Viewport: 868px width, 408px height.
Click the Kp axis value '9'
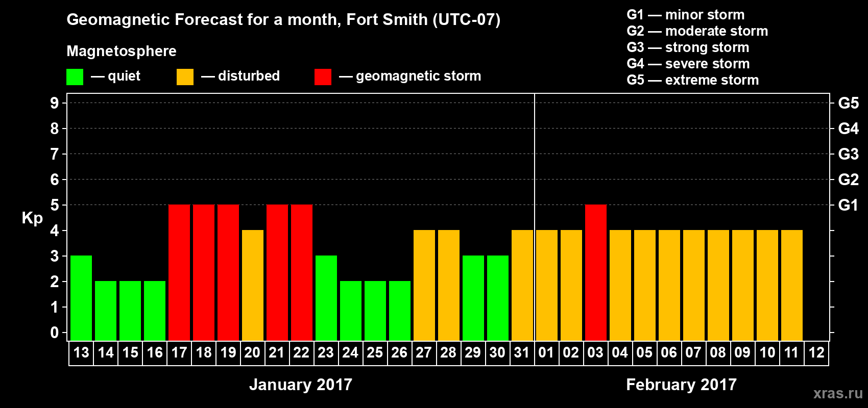coord(55,103)
